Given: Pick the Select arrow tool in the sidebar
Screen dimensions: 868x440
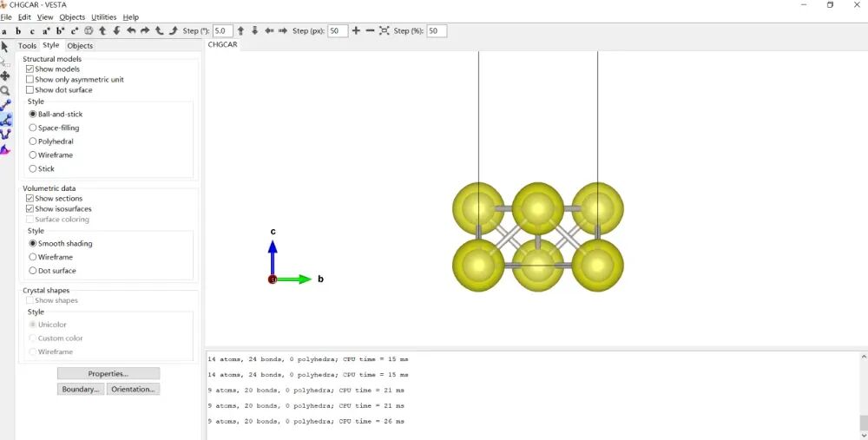Looking at the screenshot, I should [5, 47].
